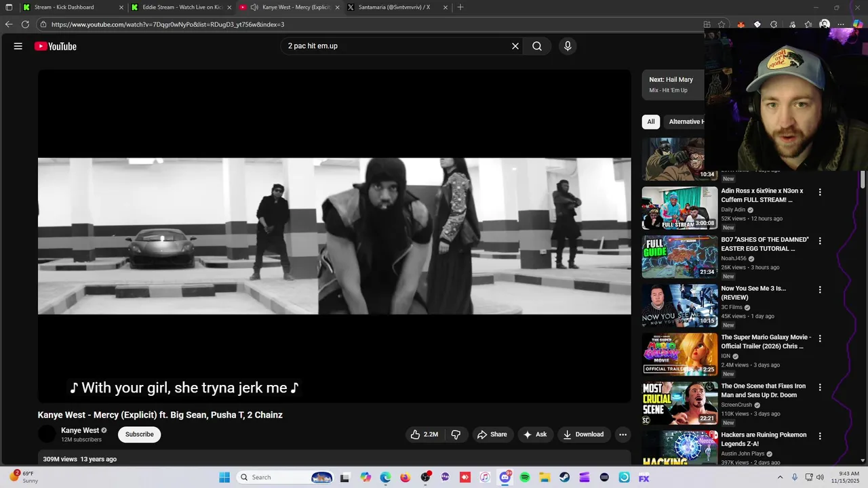Select the All filter chip

coord(651,122)
